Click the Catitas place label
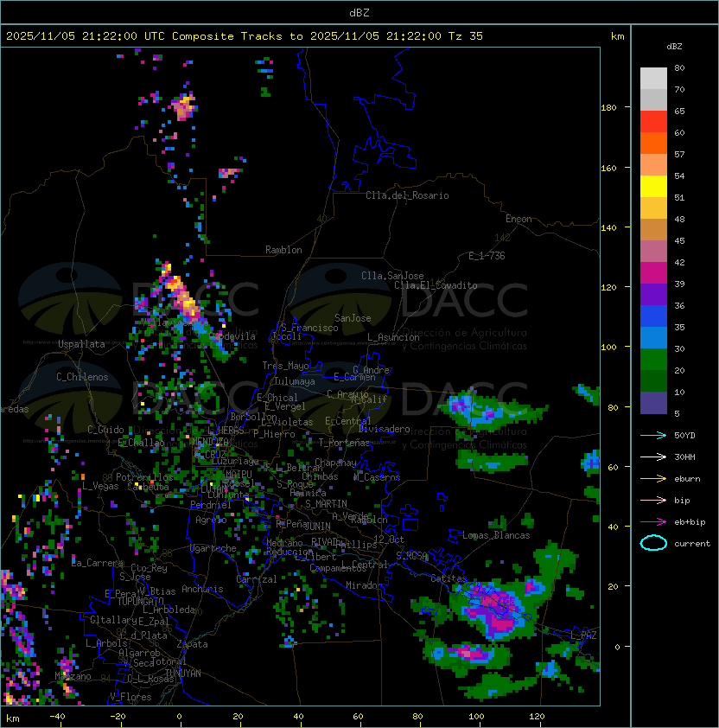 point(449,578)
